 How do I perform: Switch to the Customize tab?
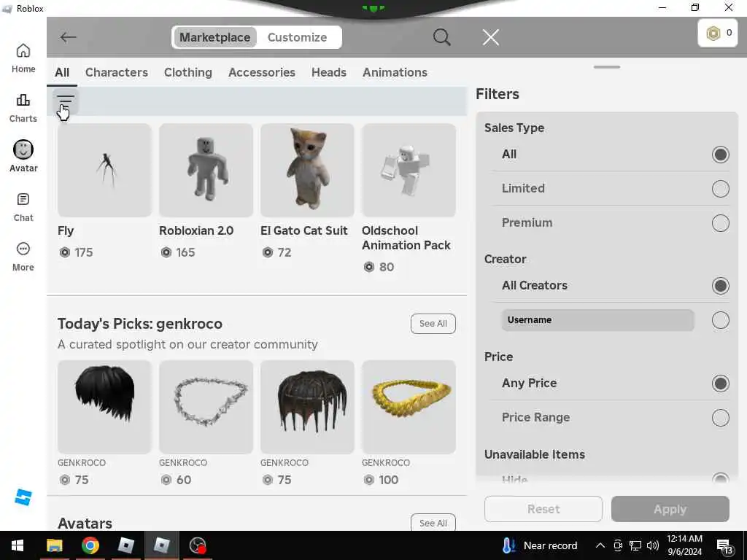click(298, 37)
